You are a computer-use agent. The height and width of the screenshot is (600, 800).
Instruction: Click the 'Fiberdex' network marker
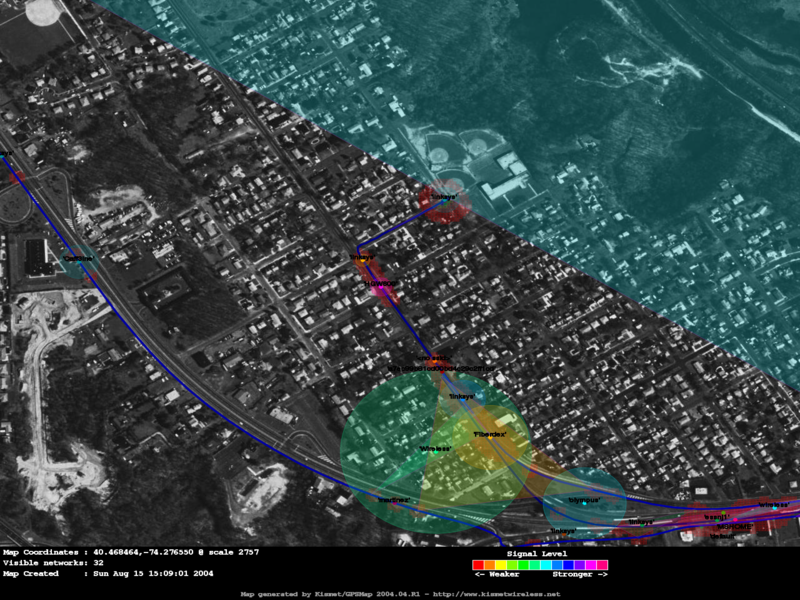click(x=489, y=435)
